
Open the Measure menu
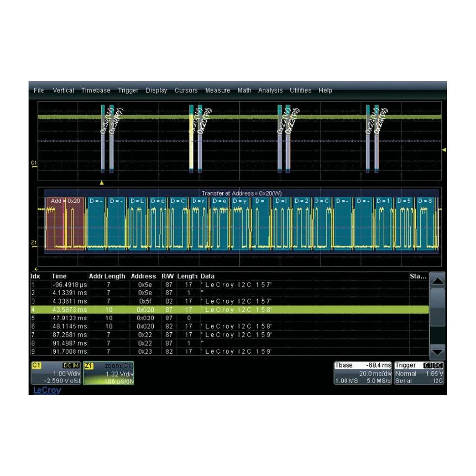pyautogui.click(x=218, y=90)
